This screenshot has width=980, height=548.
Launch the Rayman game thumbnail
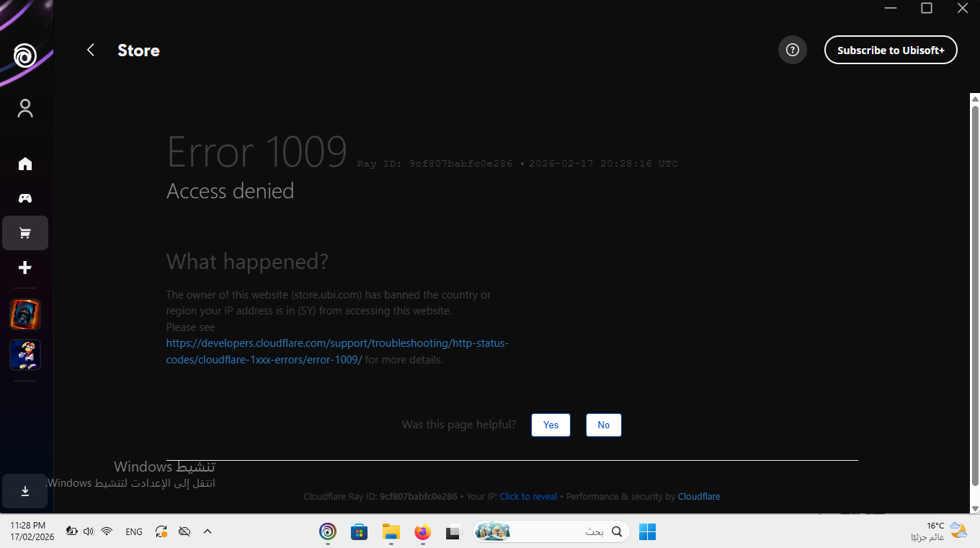click(25, 355)
